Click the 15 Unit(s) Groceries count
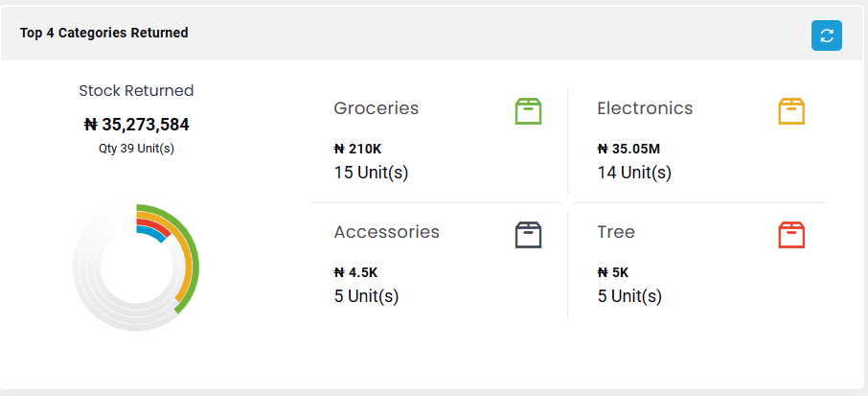Image resolution: width=868 pixels, height=396 pixels. pos(371,173)
